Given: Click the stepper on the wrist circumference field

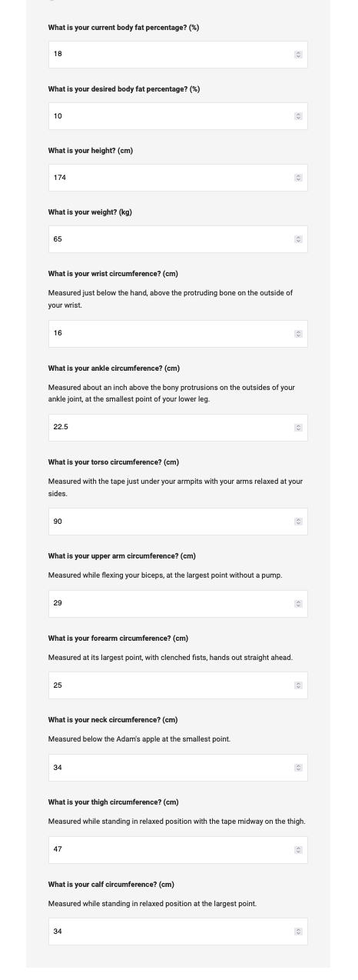Looking at the screenshot, I should (298, 334).
